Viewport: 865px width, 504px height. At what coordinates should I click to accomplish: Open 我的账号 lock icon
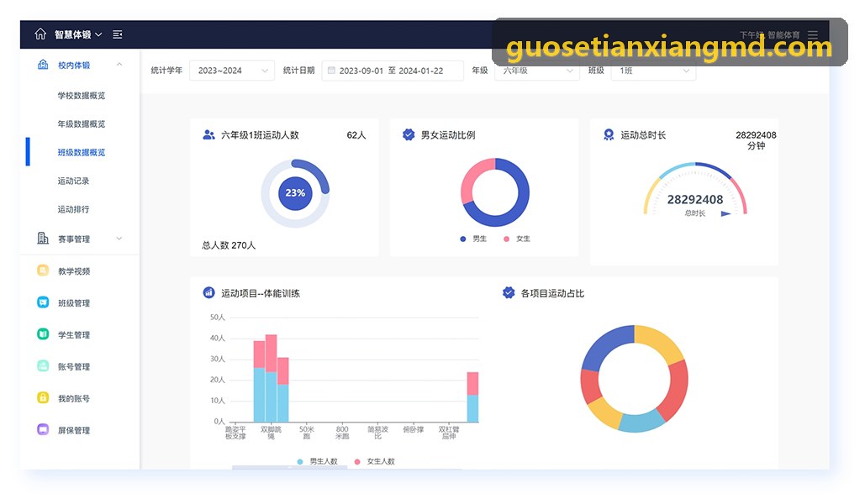coord(43,397)
